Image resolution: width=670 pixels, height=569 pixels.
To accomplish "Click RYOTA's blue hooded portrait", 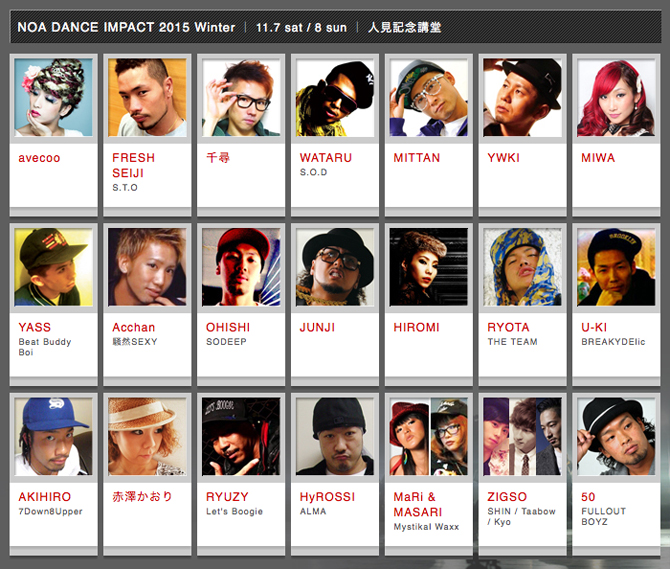I will click(x=522, y=267).
